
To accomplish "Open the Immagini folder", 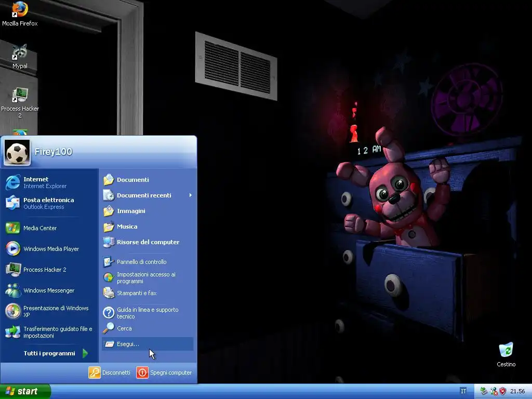I will 148,211.
